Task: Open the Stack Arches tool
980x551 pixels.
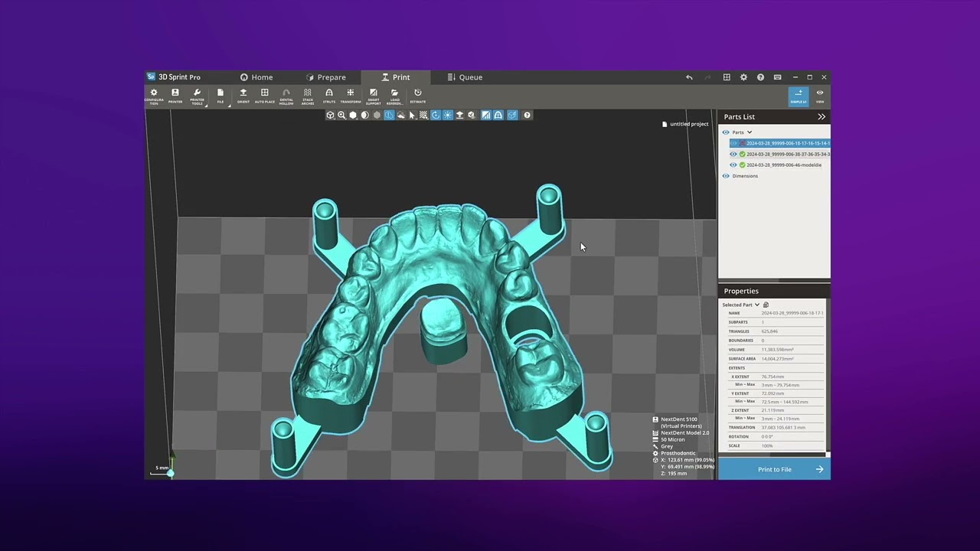Action: [x=308, y=96]
